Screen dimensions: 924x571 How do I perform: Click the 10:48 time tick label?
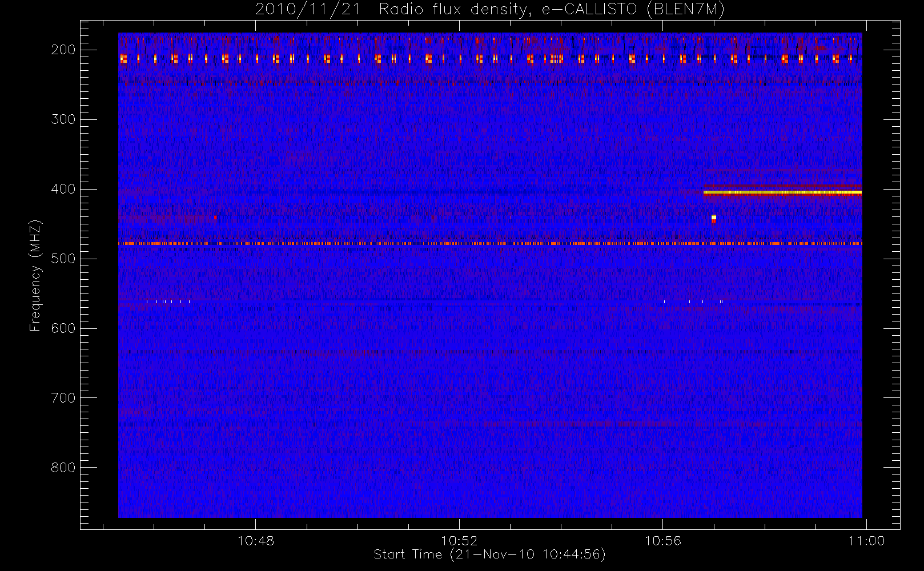[x=256, y=541]
